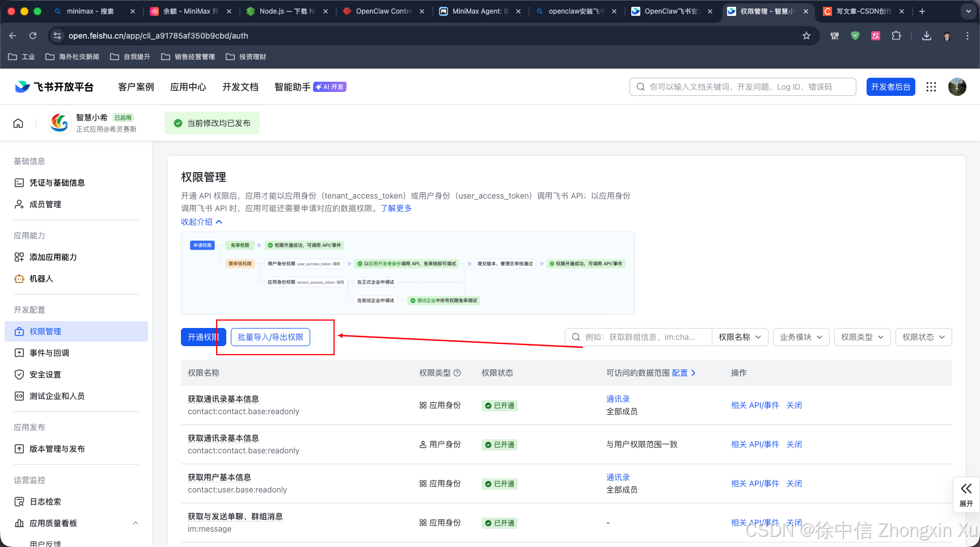
Task: Open the browser tab list chevron
Action: pyautogui.click(x=968, y=11)
